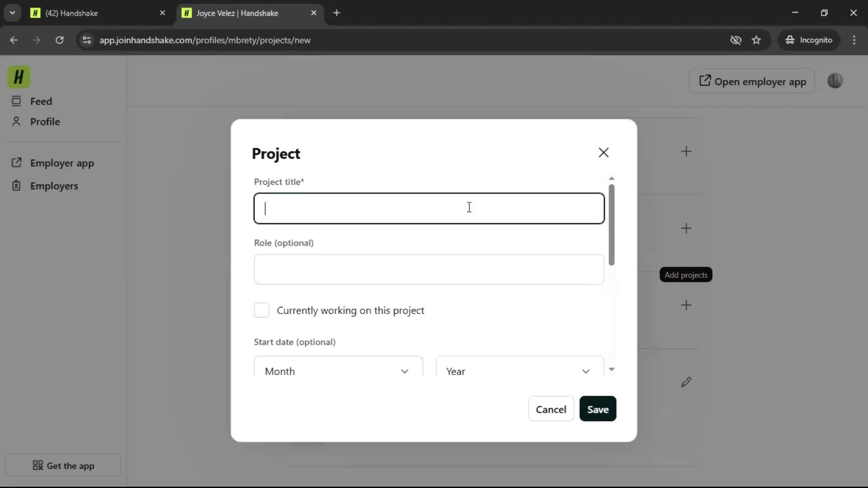
Task: Restore down the browser window
Action: [x=824, y=13]
